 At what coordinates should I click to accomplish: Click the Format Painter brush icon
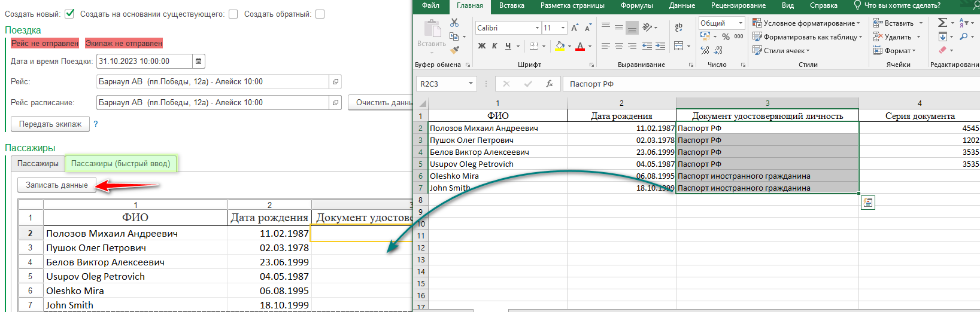454,50
